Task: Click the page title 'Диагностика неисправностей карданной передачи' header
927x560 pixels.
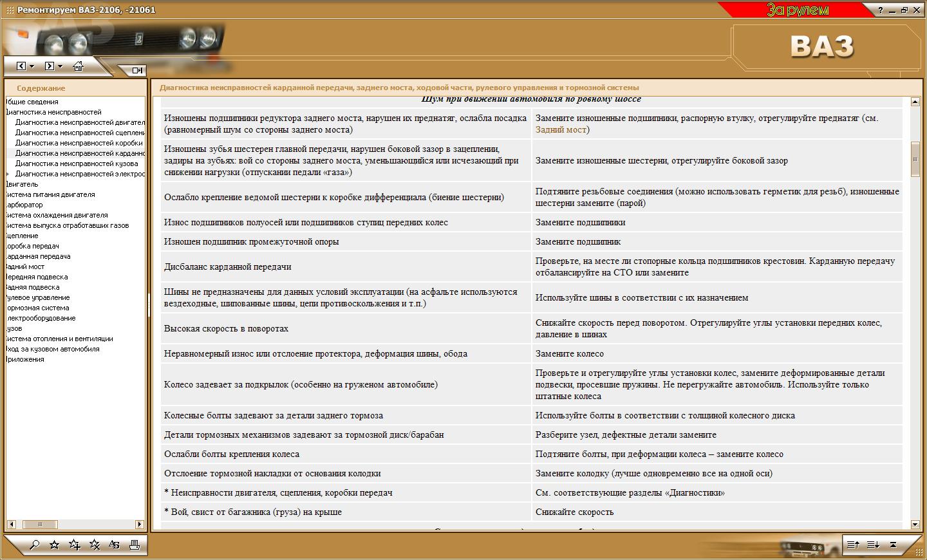Action: coord(399,88)
